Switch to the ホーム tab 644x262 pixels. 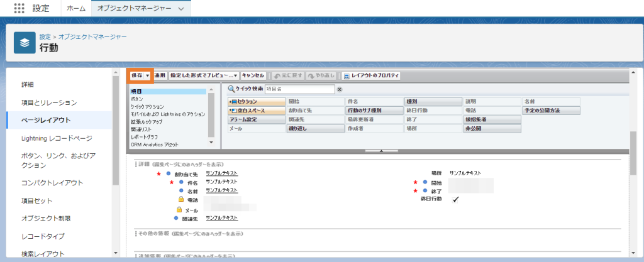point(76,9)
